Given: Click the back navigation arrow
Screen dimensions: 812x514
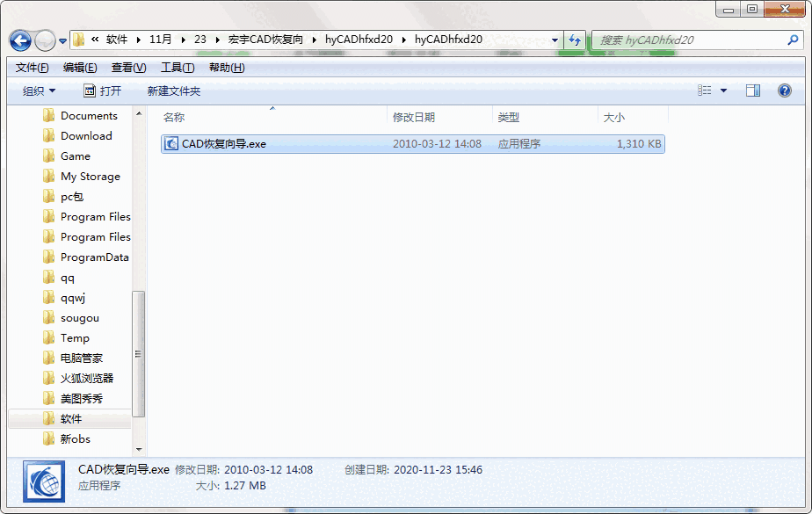Looking at the screenshot, I should pyautogui.click(x=21, y=40).
